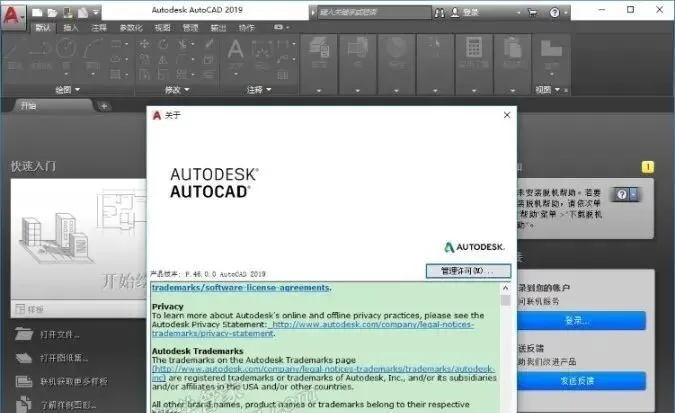Viewport: 675px width, 413px height.
Task: Select the Polyline tool in ribbon
Action: 41,53
